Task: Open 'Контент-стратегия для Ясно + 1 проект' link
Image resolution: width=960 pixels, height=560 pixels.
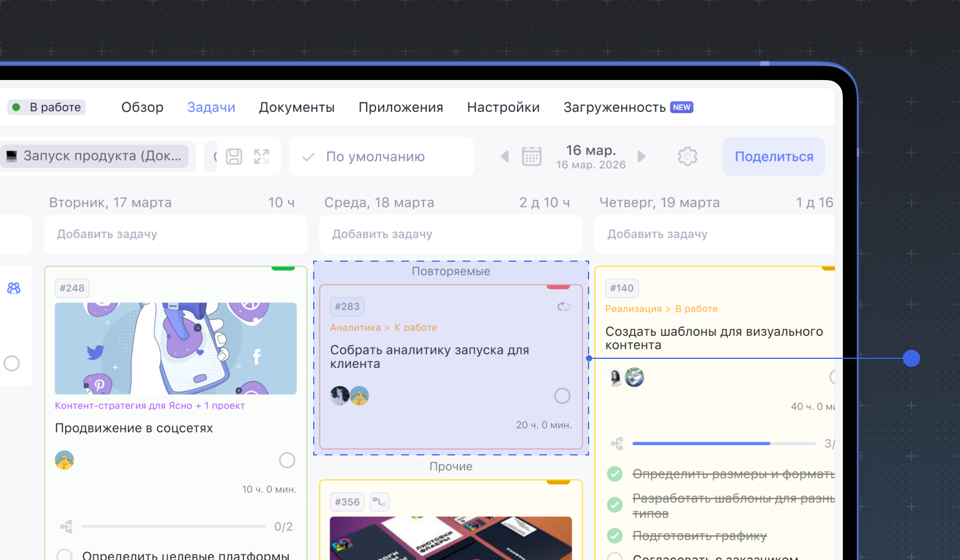Action: [x=150, y=406]
